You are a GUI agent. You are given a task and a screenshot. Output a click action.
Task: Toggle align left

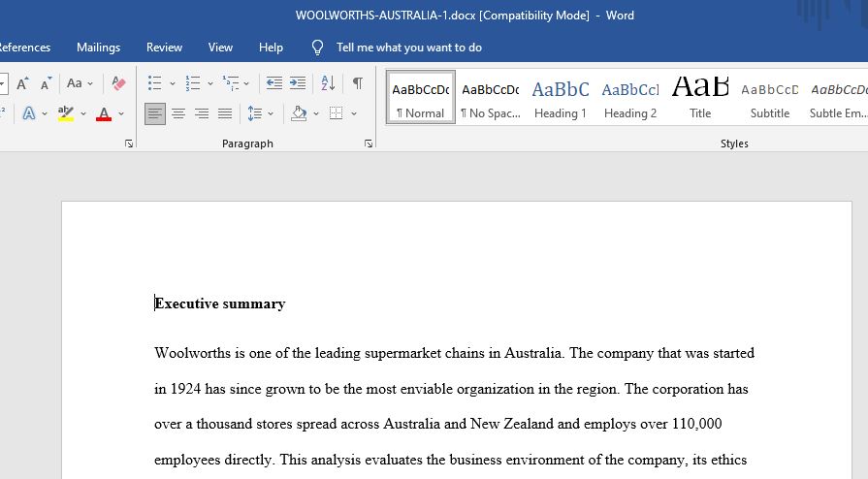coord(155,113)
